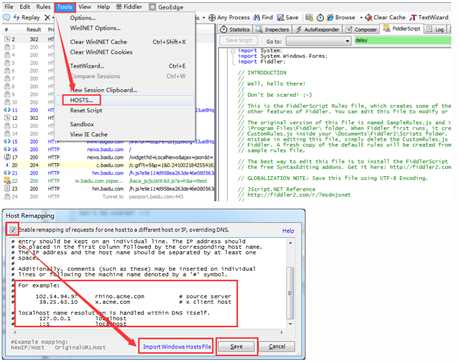The height and width of the screenshot is (362, 459).
Task: Select Sandbox in the Tools menu
Action: [x=82, y=124]
